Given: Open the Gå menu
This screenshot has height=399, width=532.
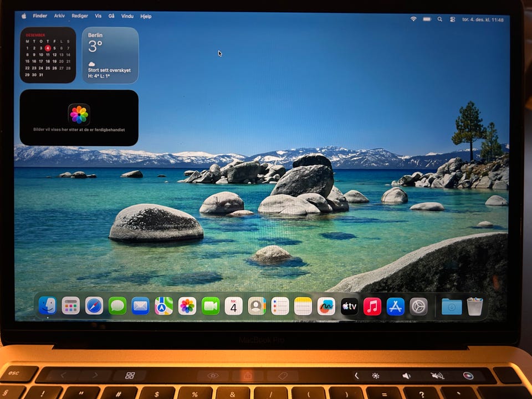Looking at the screenshot, I should coord(111,16).
